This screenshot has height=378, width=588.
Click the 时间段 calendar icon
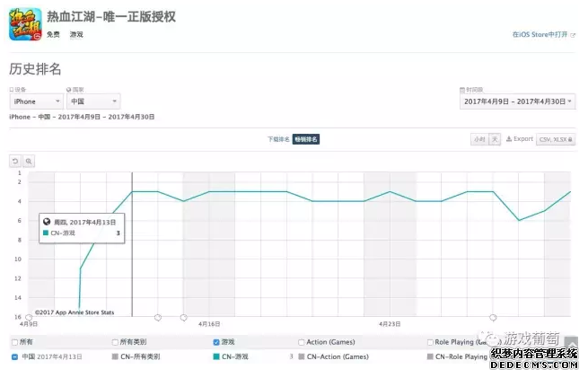click(x=462, y=90)
